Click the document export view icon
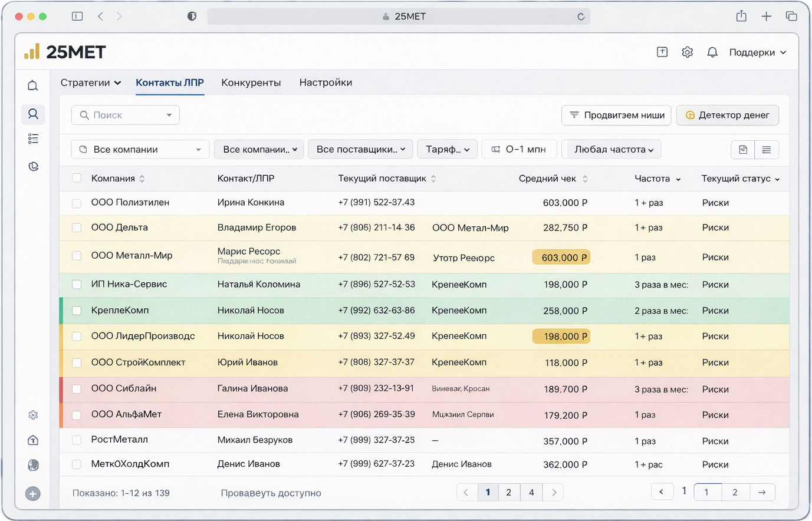The width and height of the screenshot is (812, 521). click(x=743, y=150)
